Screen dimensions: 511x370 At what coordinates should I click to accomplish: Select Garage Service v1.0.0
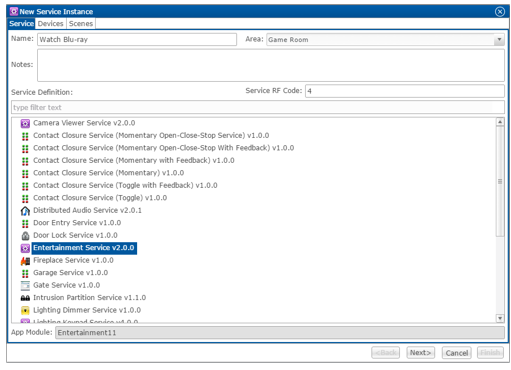70,273
